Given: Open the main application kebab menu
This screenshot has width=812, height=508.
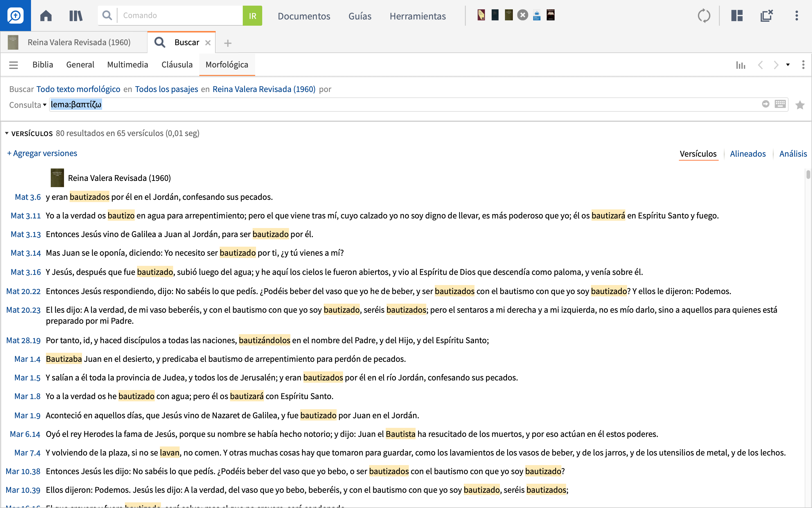Looking at the screenshot, I should click(796, 16).
